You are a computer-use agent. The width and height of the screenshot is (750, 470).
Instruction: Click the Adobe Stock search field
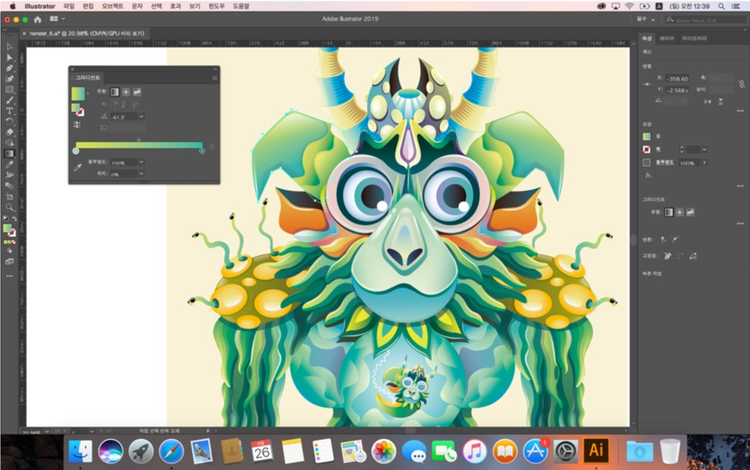coord(706,20)
